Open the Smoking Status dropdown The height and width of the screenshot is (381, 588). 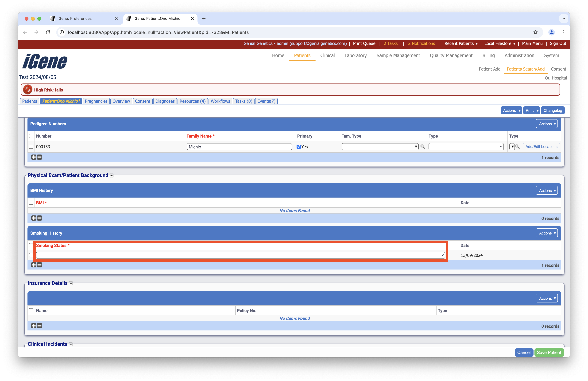[x=240, y=255]
